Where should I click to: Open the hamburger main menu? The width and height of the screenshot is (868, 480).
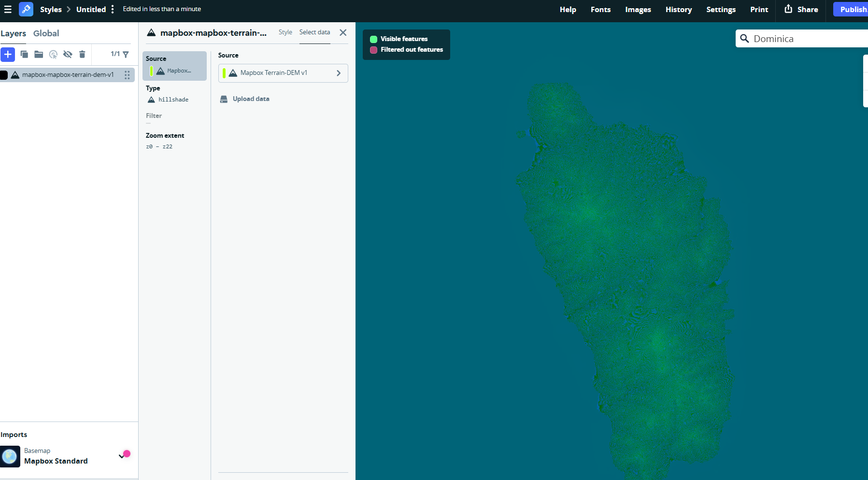coord(8,9)
